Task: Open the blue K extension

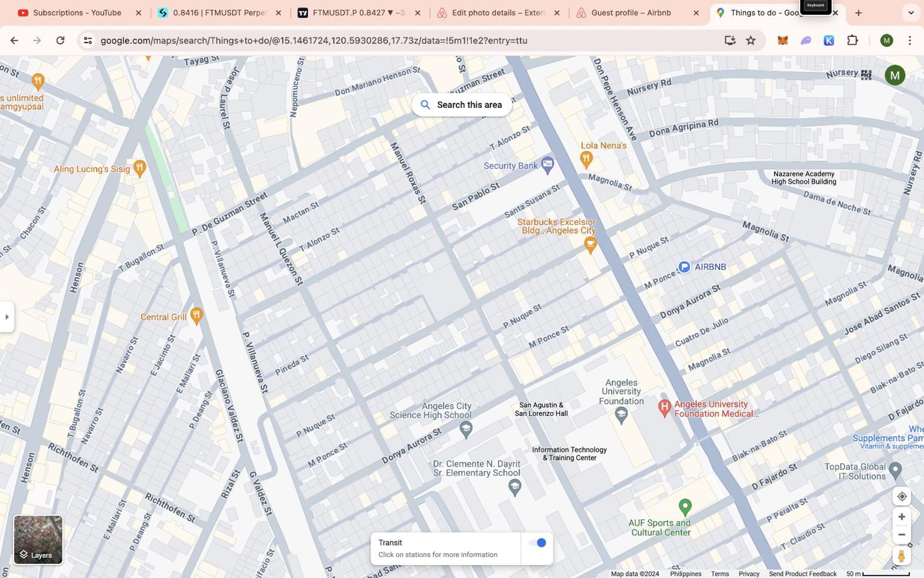Action: pos(828,40)
